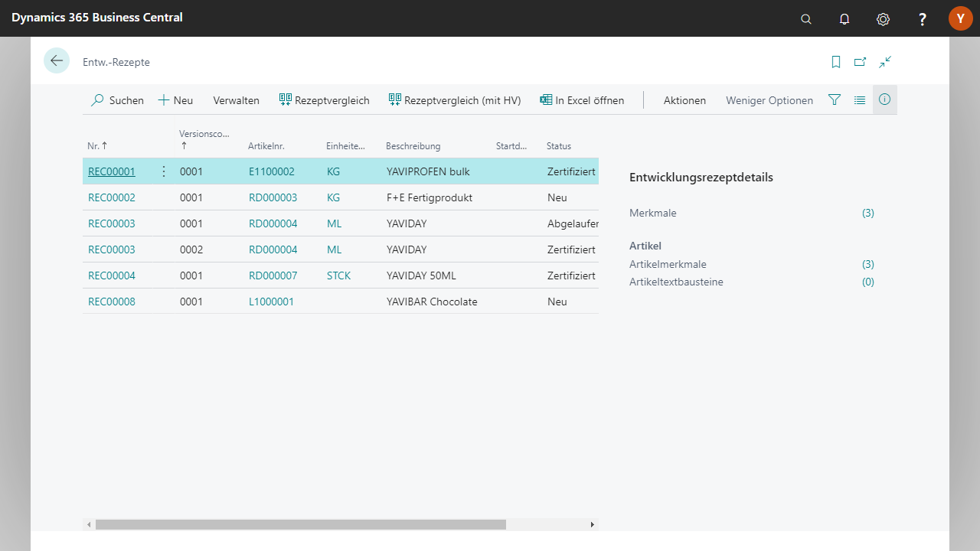Screen dimensions: 980x551
Task: Click unit KG in REC00002 row
Action: 333,197
